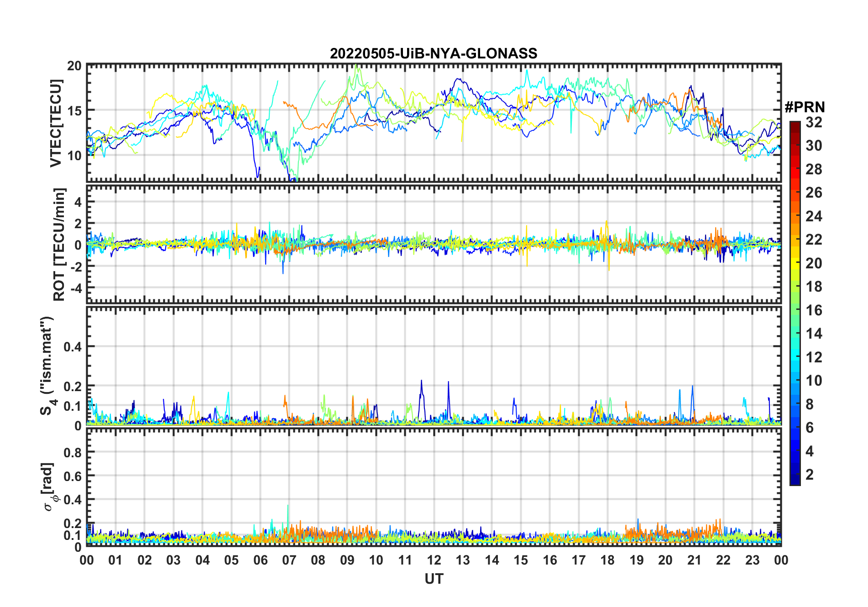Select colorbar tick label "26"
The width and height of the screenshot is (868, 607).
[x=814, y=193]
